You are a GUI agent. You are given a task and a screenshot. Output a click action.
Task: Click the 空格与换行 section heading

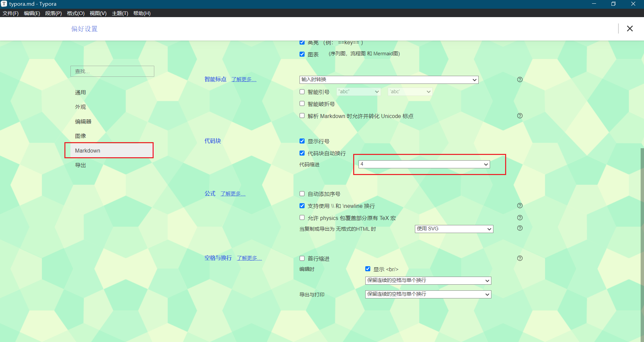tap(218, 258)
